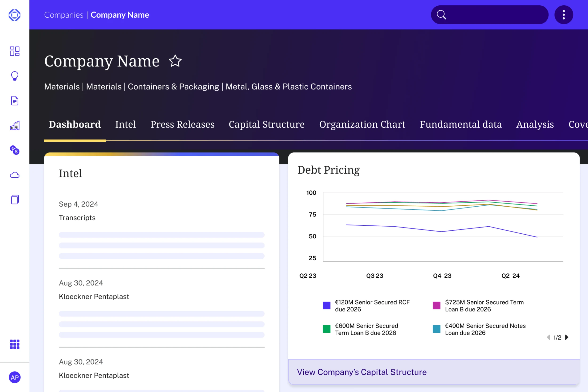Viewport: 588px width, 392px height.
Task: Select the Fundamental data tab
Action: (461, 124)
